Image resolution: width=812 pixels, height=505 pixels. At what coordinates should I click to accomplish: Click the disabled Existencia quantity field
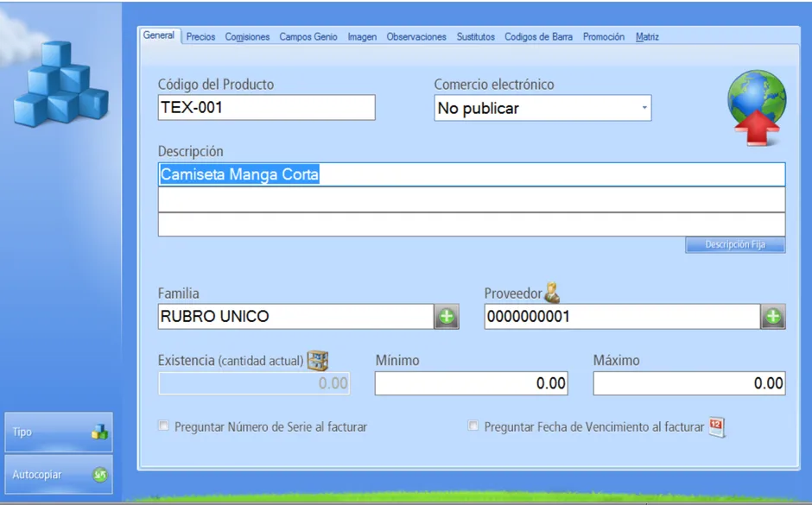tap(254, 383)
